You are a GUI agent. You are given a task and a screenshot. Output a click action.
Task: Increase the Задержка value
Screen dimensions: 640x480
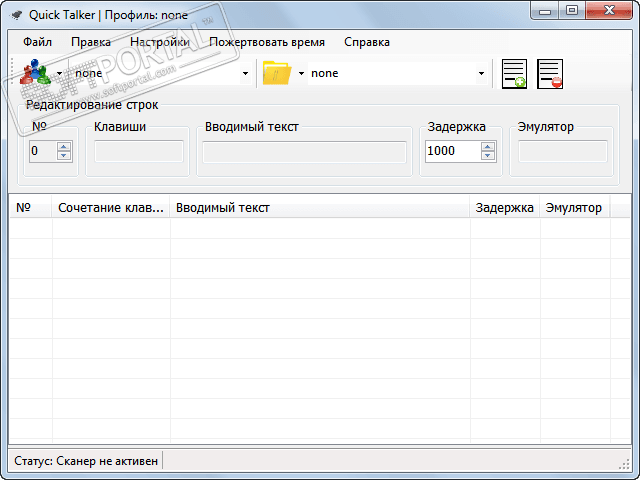coord(488,147)
